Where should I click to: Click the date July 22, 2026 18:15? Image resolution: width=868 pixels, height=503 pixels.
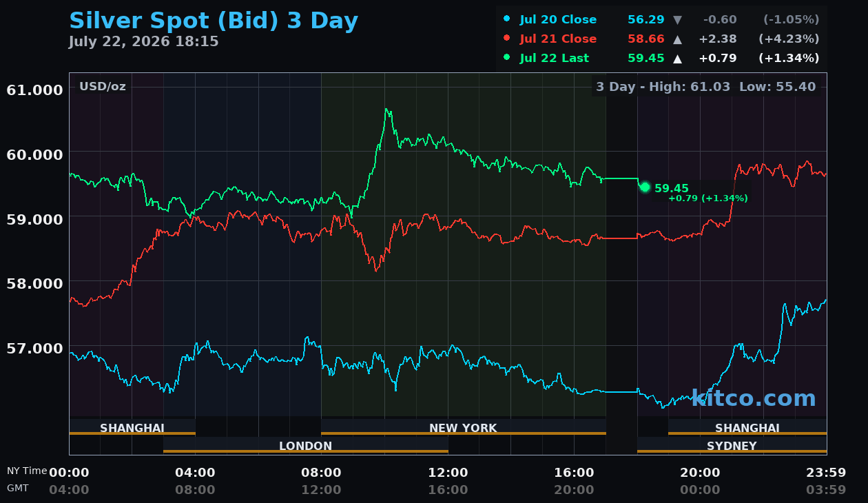click(x=143, y=42)
